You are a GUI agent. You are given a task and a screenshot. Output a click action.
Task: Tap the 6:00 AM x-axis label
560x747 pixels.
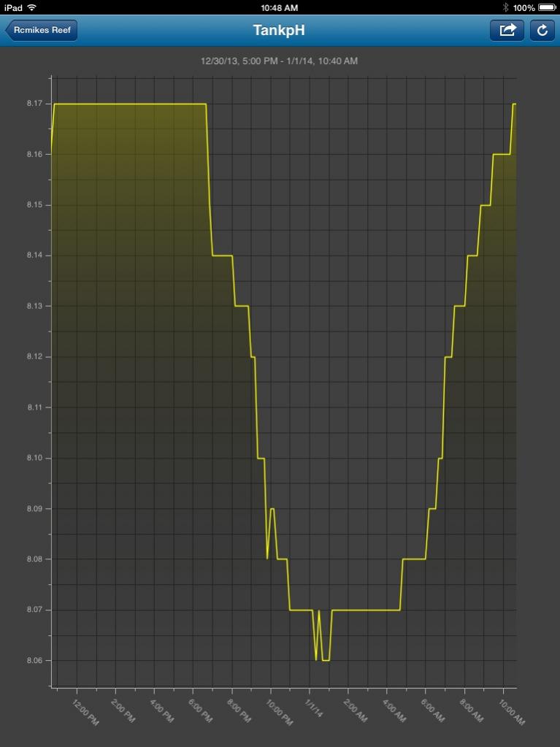click(433, 710)
